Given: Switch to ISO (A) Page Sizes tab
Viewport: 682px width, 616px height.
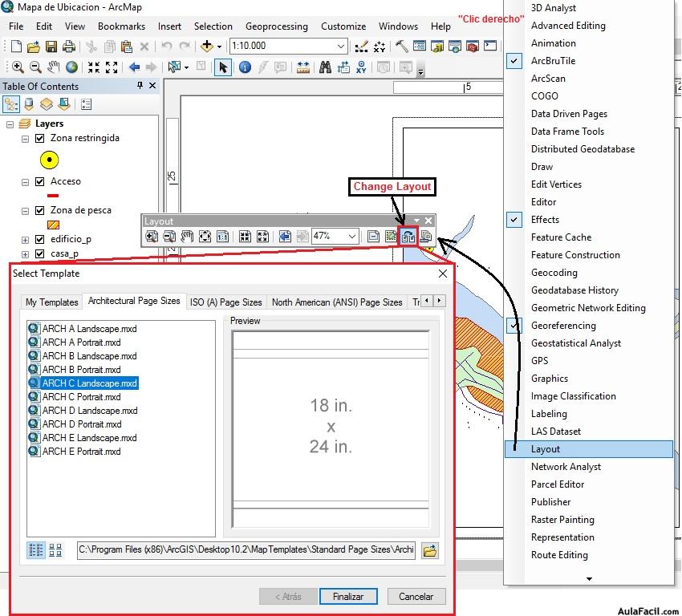Looking at the screenshot, I should pyautogui.click(x=225, y=302).
